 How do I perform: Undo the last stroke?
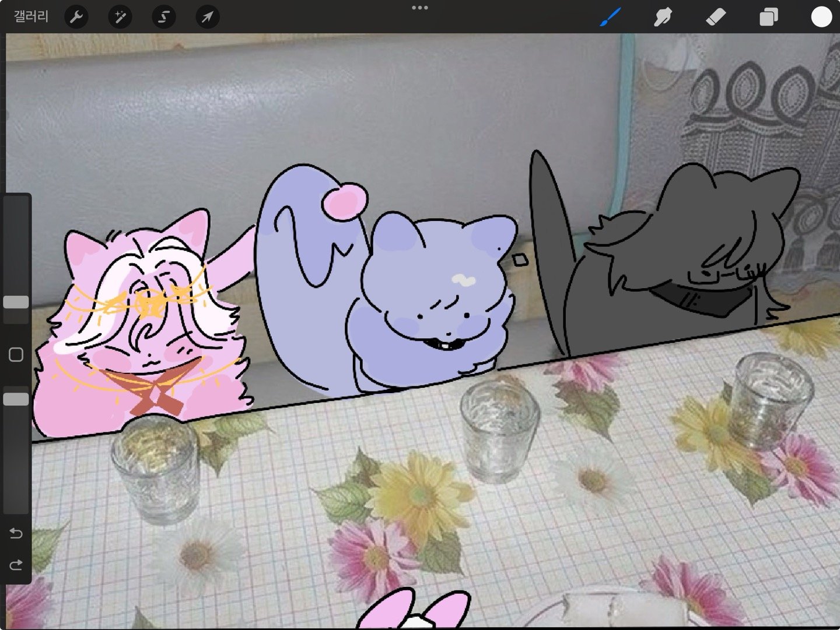[x=16, y=534]
